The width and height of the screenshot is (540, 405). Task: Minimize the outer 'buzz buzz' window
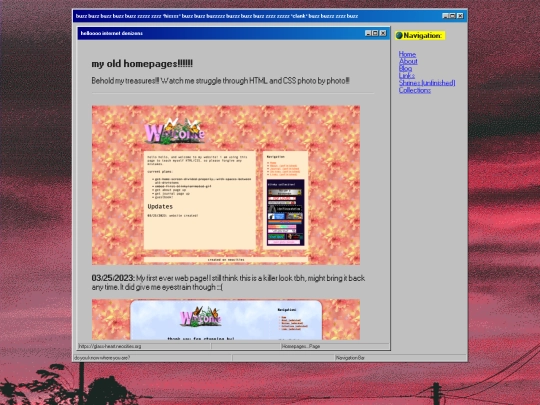point(445,16)
